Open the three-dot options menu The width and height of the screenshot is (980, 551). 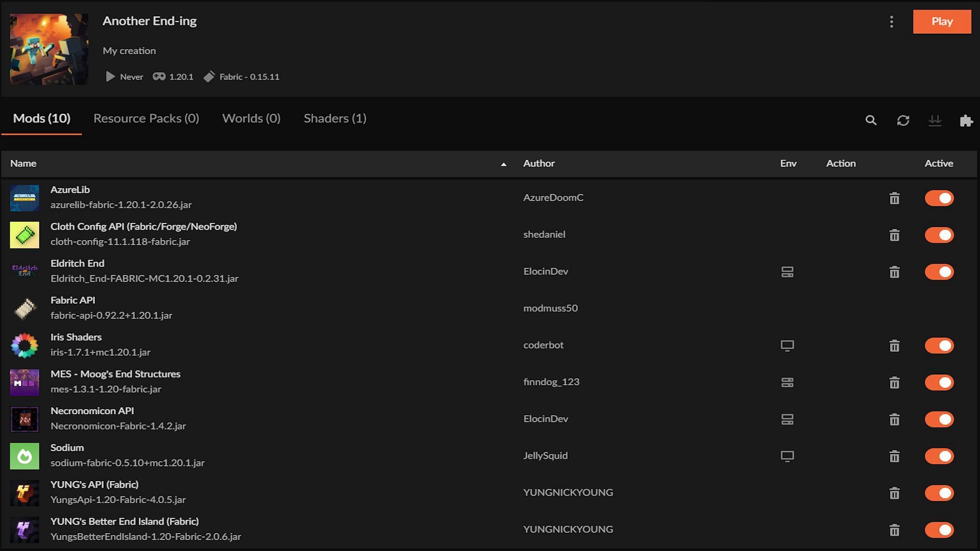891,21
